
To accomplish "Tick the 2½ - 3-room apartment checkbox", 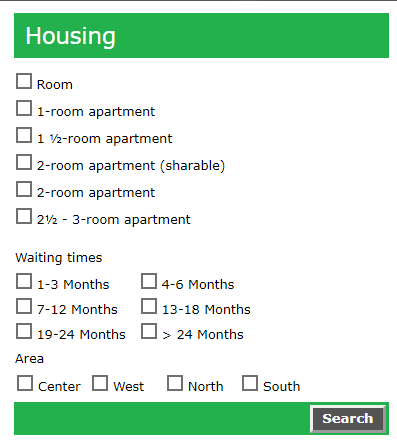I will coord(24,216).
